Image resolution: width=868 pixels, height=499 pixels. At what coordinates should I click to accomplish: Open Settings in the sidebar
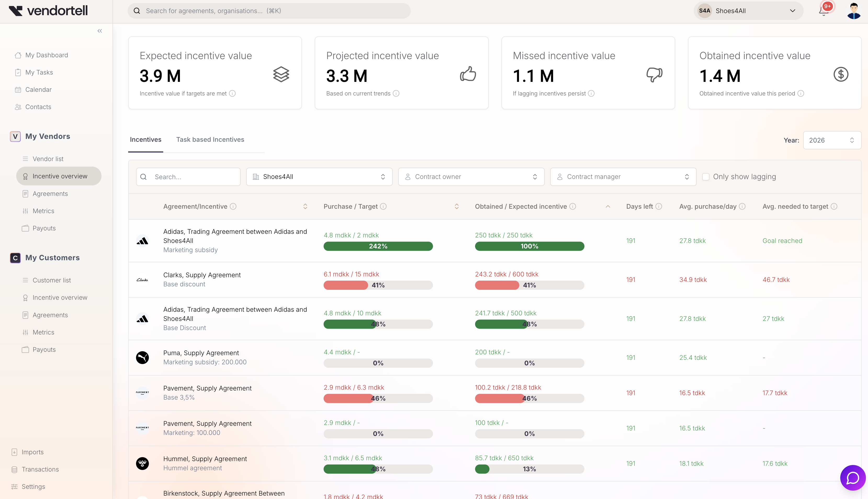(33, 487)
